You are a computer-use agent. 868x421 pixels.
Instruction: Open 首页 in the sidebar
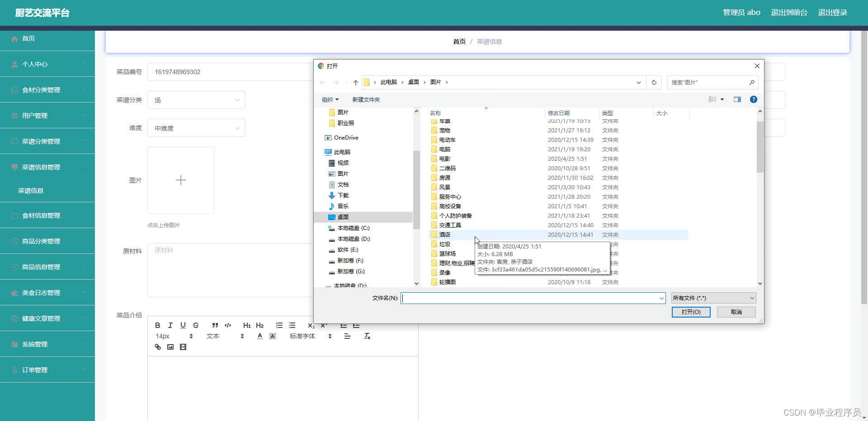pyautogui.click(x=47, y=38)
